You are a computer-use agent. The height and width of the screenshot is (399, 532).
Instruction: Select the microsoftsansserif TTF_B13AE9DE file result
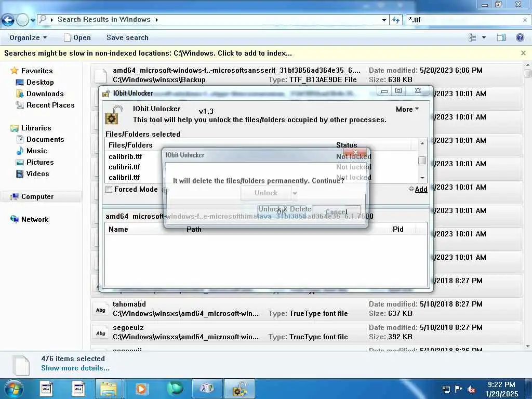[x=306, y=75]
